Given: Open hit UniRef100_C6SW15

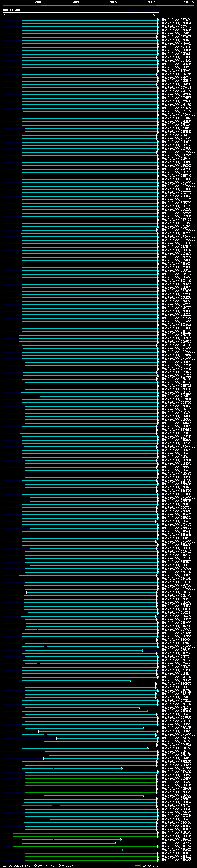Looking at the screenshot, I should (176, 33).
